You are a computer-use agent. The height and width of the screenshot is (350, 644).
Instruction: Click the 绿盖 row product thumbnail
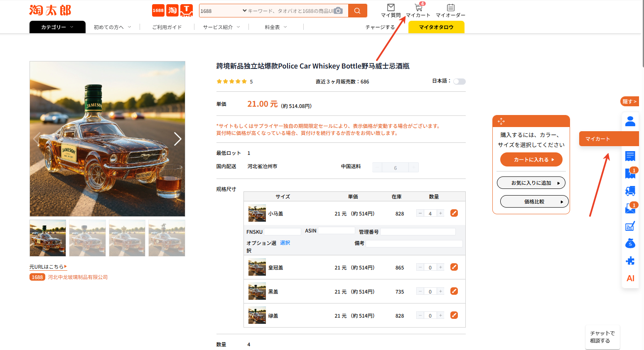point(257,316)
